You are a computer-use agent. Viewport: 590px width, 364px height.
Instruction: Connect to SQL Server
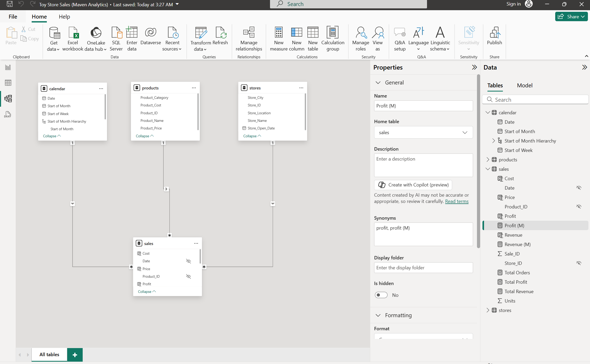click(x=116, y=39)
